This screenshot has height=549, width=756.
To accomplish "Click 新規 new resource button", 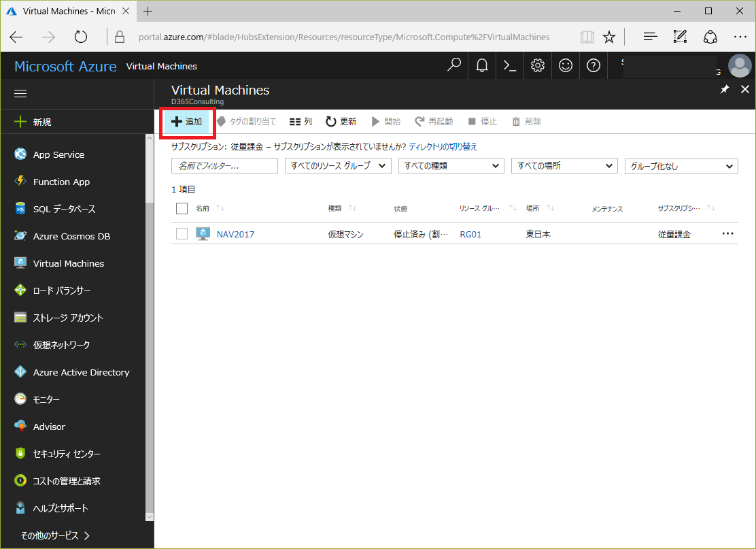I will coord(33,122).
